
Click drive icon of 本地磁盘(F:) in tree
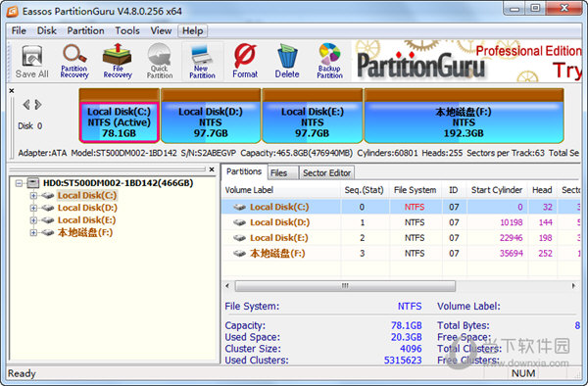pyautogui.click(x=48, y=232)
